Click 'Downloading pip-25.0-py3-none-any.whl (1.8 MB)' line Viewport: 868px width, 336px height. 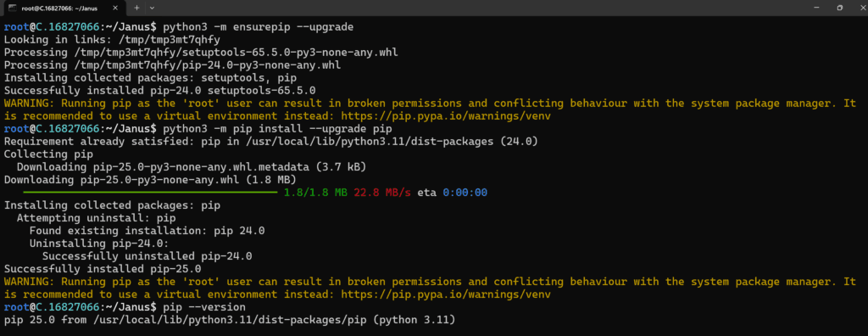tap(150, 180)
